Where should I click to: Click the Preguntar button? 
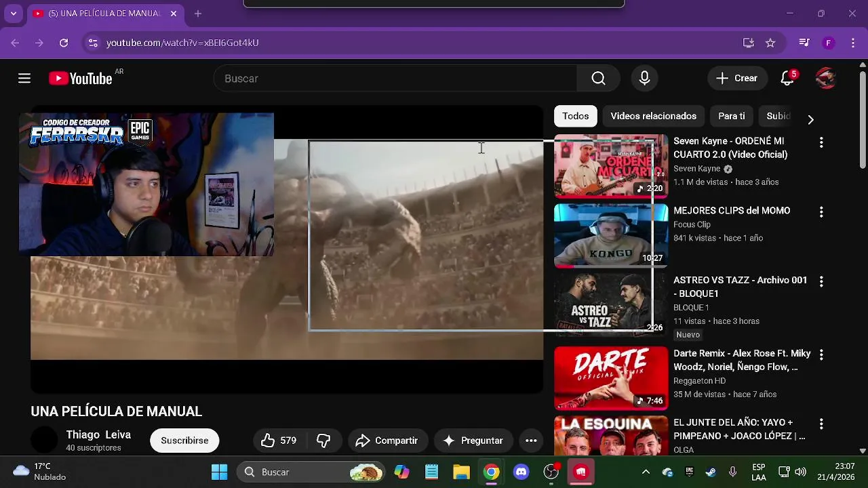[x=473, y=441]
